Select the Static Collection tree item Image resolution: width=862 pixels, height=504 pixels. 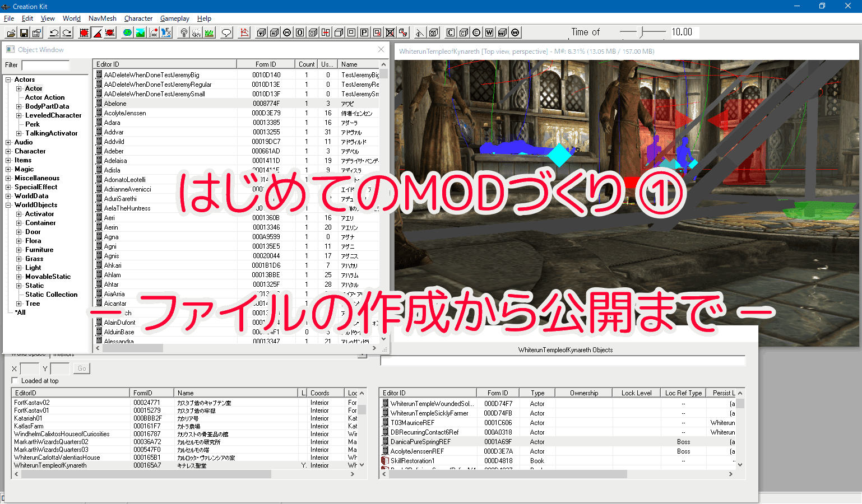[51, 295]
